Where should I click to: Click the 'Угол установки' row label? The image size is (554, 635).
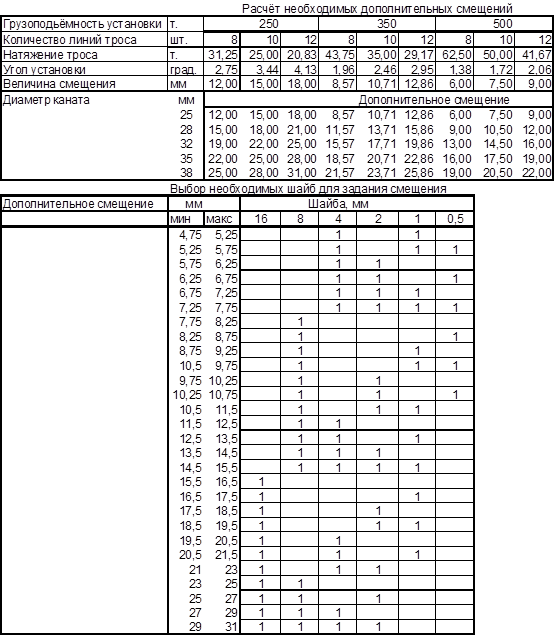point(44,70)
